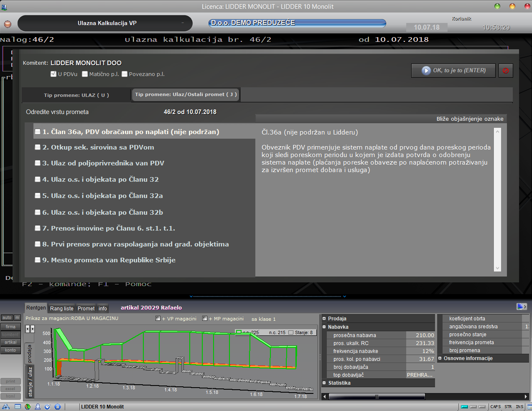
Task: Check option 2. Otkup sek. sirovina sa PDVom
Action: point(38,147)
